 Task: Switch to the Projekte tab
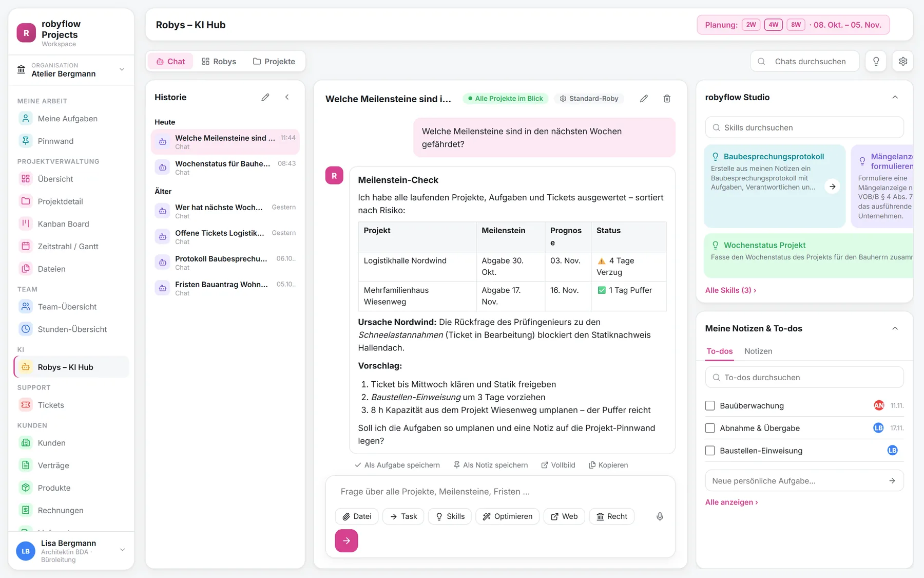(x=274, y=61)
